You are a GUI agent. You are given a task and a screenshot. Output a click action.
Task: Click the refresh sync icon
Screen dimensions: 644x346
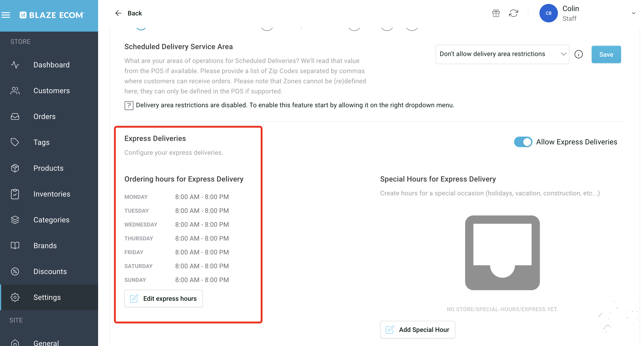pyautogui.click(x=514, y=13)
